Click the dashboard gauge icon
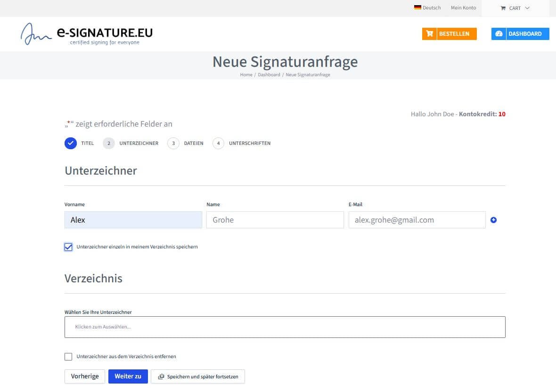 [499, 33]
